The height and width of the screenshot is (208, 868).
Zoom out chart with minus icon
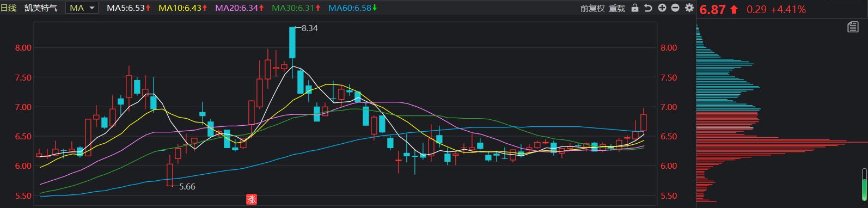click(675, 8)
